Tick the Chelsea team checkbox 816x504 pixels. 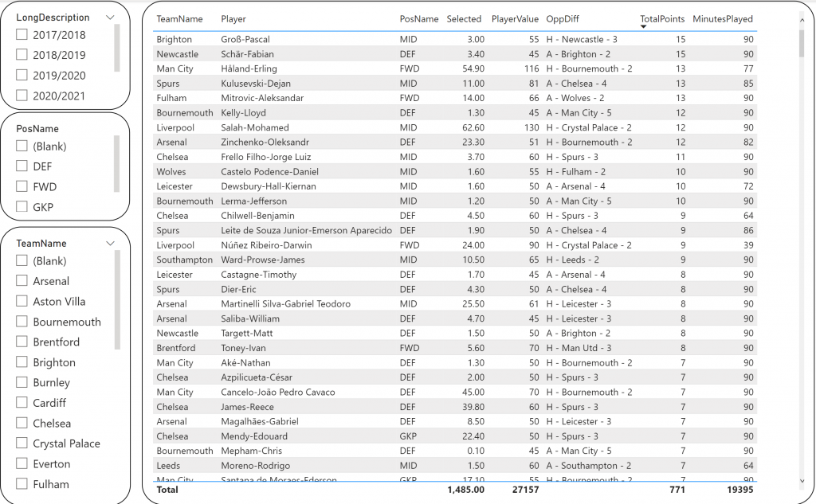(x=22, y=423)
